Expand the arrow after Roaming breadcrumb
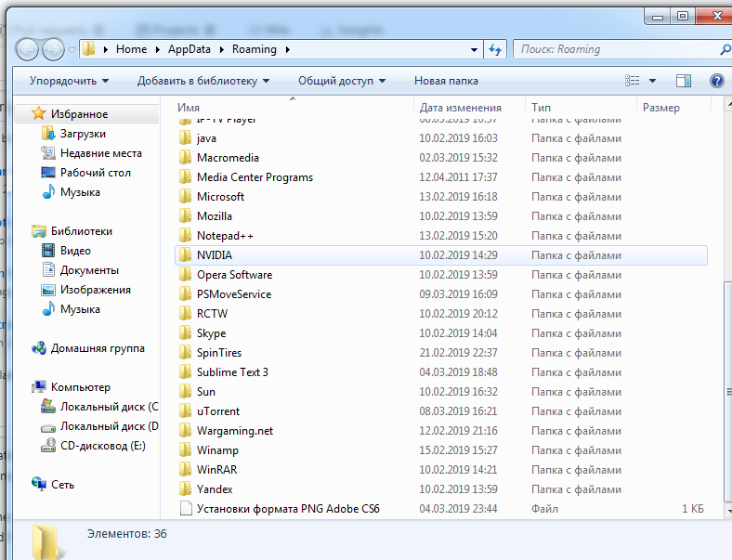 click(288, 49)
